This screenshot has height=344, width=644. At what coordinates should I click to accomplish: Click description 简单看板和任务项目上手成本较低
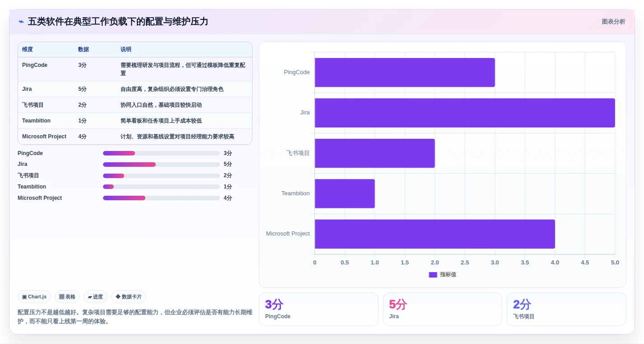click(x=161, y=121)
